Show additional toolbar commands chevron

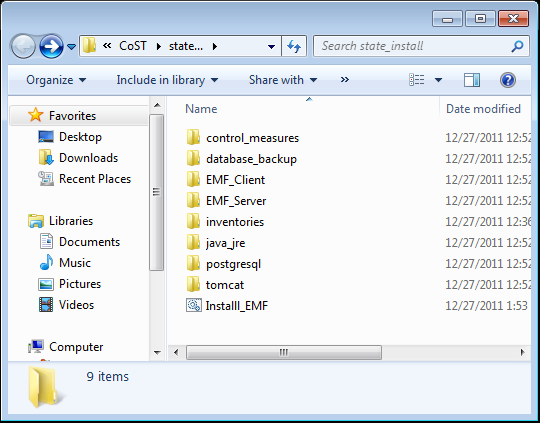(345, 80)
